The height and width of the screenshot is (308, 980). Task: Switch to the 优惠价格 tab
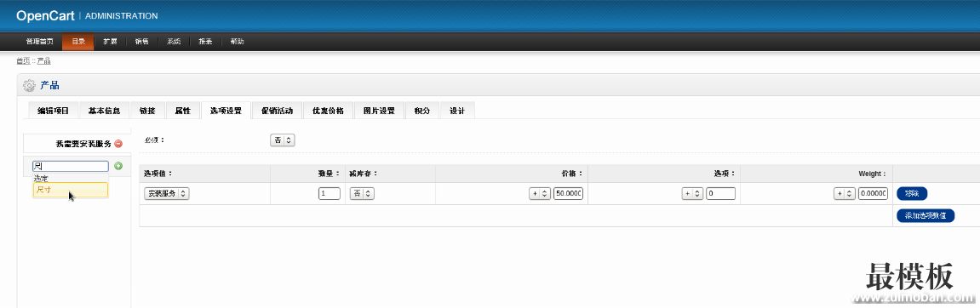click(328, 111)
